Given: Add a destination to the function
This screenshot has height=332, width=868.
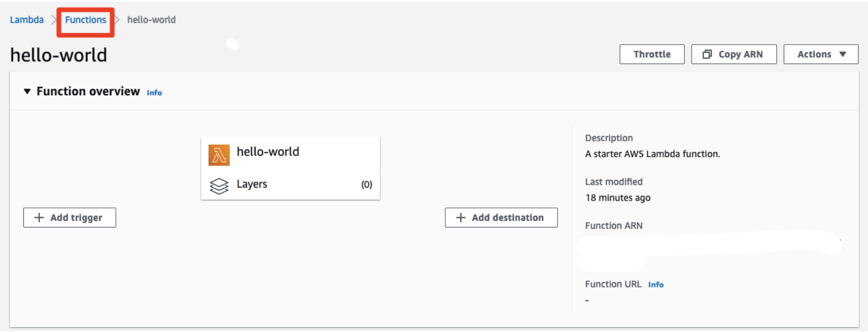Looking at the screenshot, I should pos(501,217).
